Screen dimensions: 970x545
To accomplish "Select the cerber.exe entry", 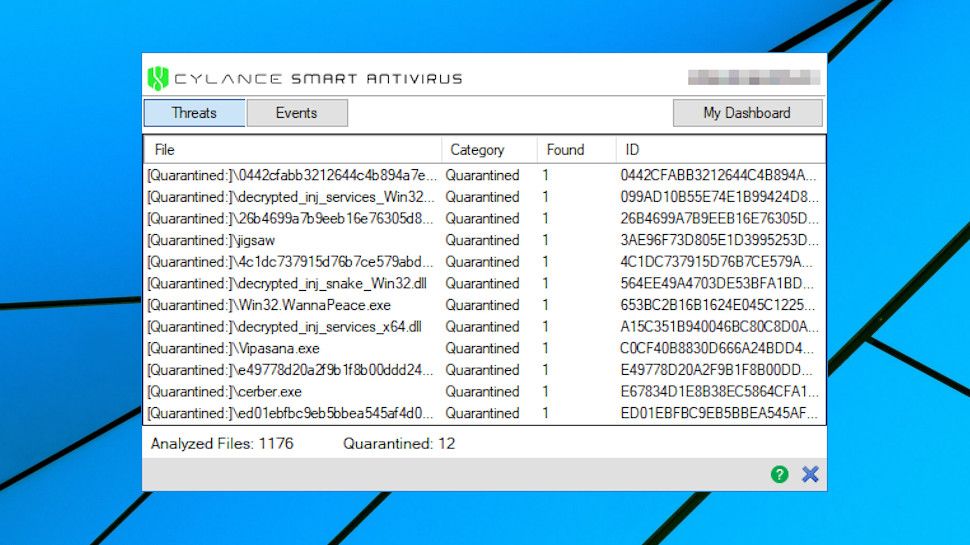I will (225, 392).
